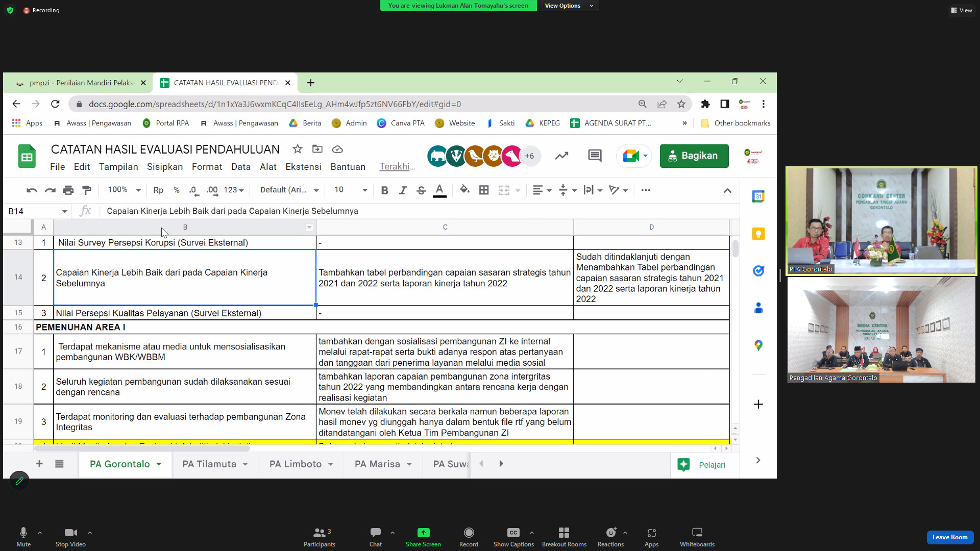The height and width of the screenshot is (551, 980).
Task: Open the text color picker
Action: (x=439, y=190)
